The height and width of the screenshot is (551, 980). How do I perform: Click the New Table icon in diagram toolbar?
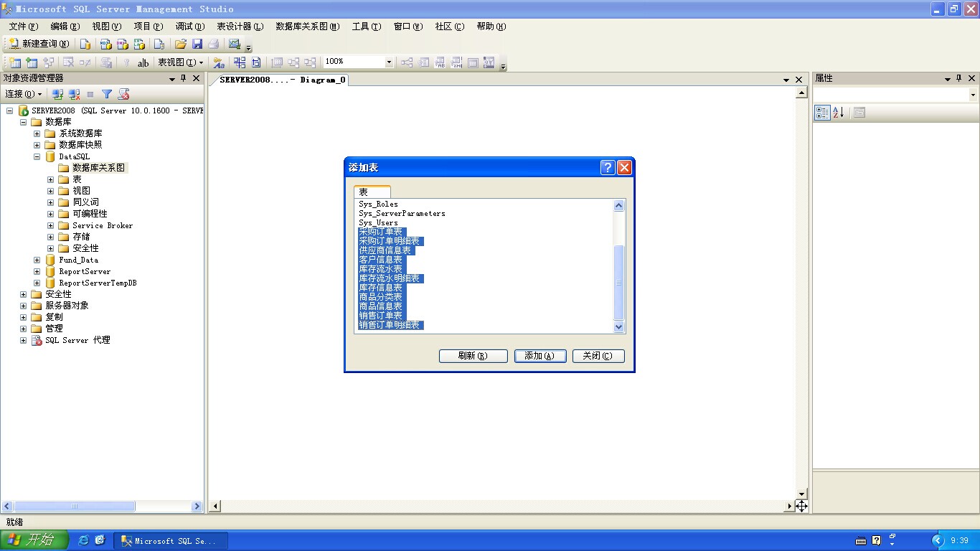(14, 62)
